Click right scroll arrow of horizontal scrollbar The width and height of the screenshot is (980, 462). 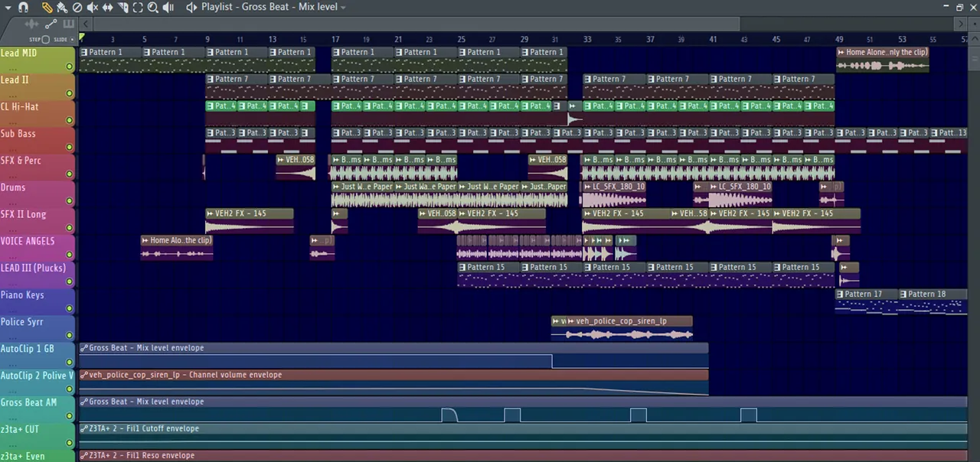point(962,24)
